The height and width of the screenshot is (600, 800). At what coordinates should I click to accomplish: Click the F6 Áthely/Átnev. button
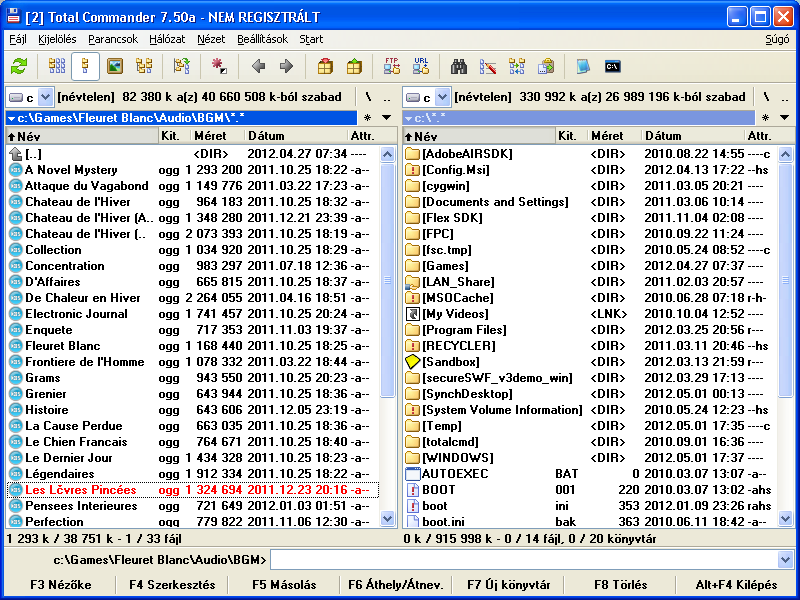(396, 585)
